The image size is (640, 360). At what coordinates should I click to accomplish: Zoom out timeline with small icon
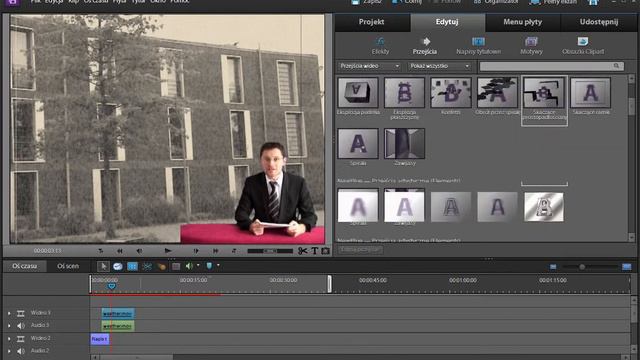point(553,267)
